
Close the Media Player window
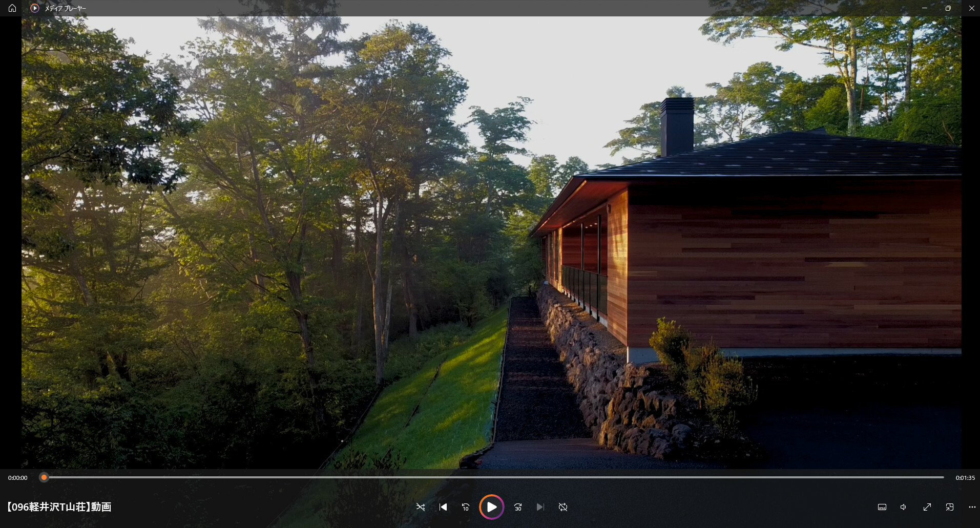pos(971,8)
